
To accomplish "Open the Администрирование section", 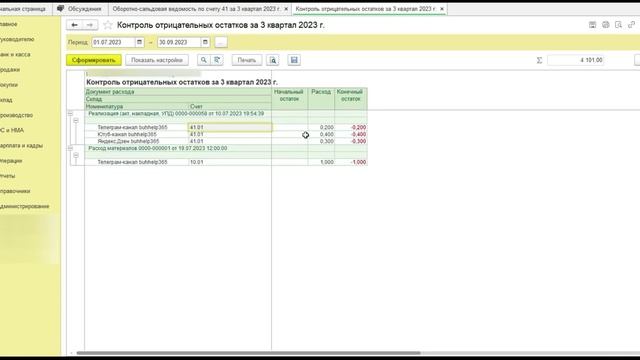I will pyautogui.click(x=24, y=206).
